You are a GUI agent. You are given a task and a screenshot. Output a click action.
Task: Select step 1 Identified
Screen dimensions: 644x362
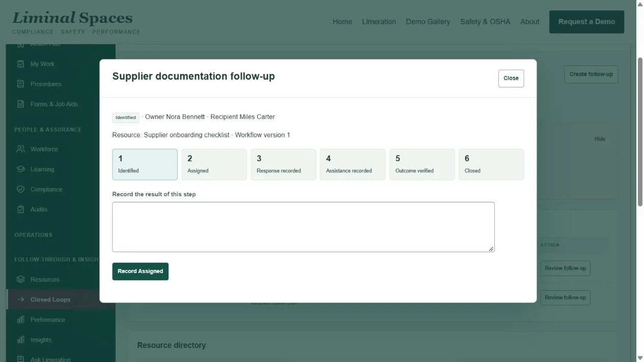(x=145, y=164)
